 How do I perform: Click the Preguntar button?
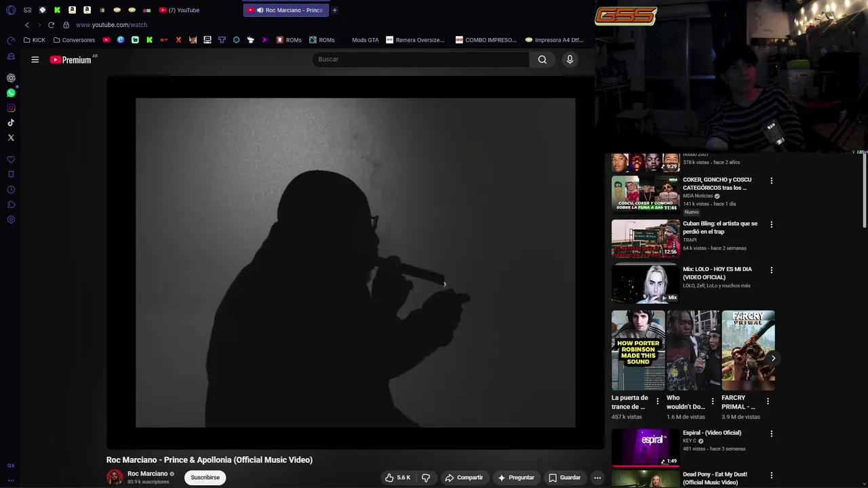516,478
